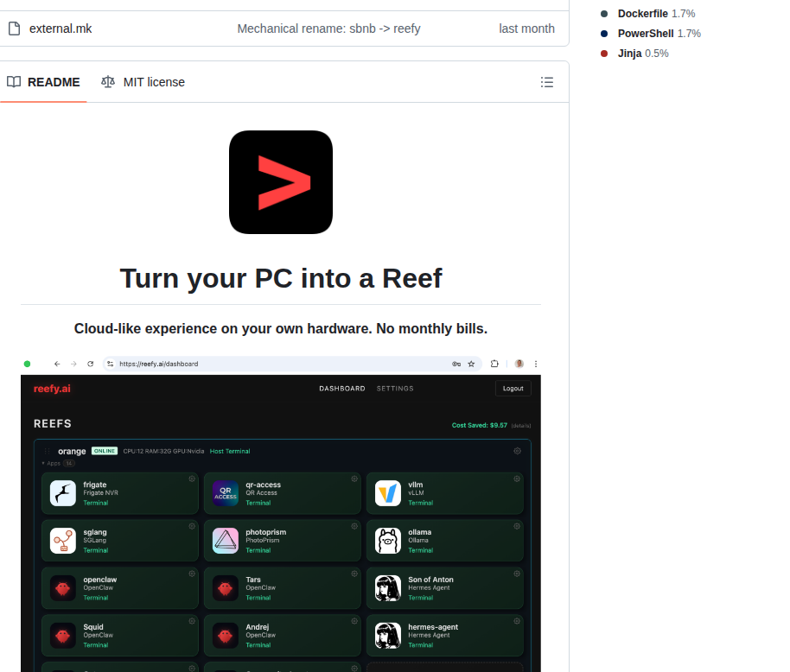Open Terminal for Andrej
The width and height of the screenshot is (790, 672).
(258, 645)
